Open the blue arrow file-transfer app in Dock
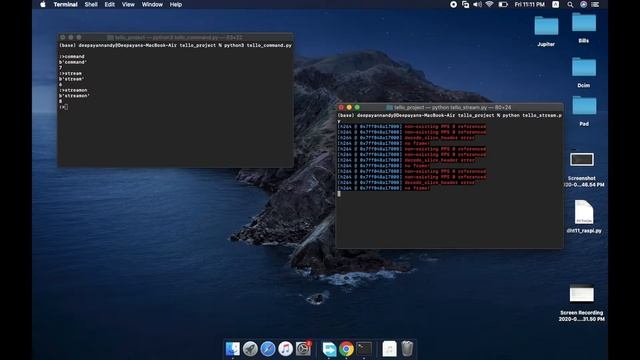 pos(329,349)
